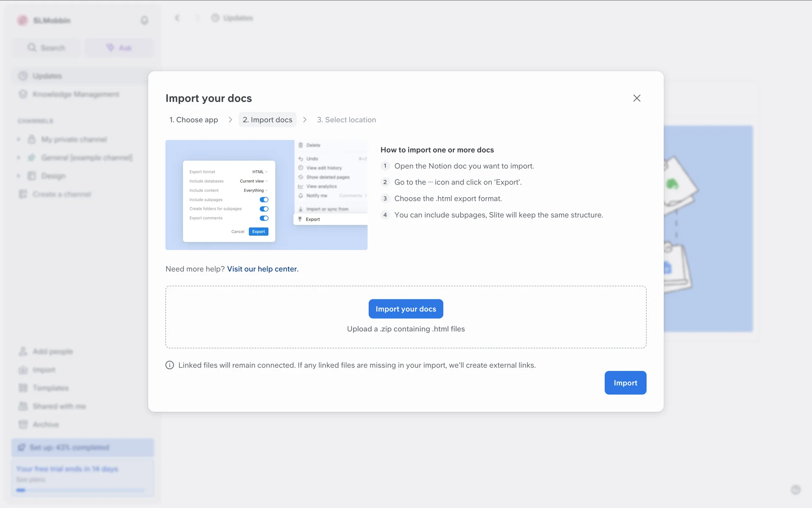Click the Templates icon in sidebar
This screenshot has height=508, width=812.
coord(23,388)
